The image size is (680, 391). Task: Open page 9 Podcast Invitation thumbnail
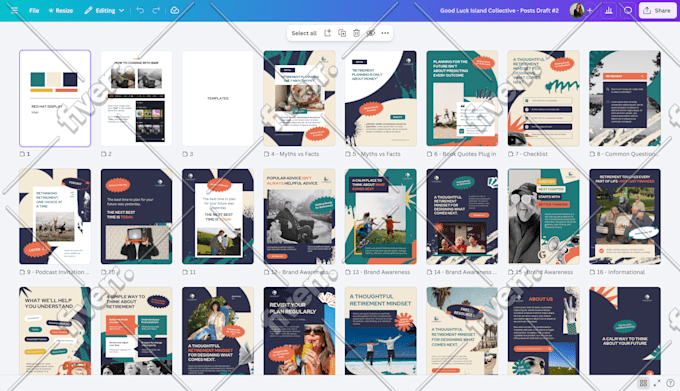point(55,217)
